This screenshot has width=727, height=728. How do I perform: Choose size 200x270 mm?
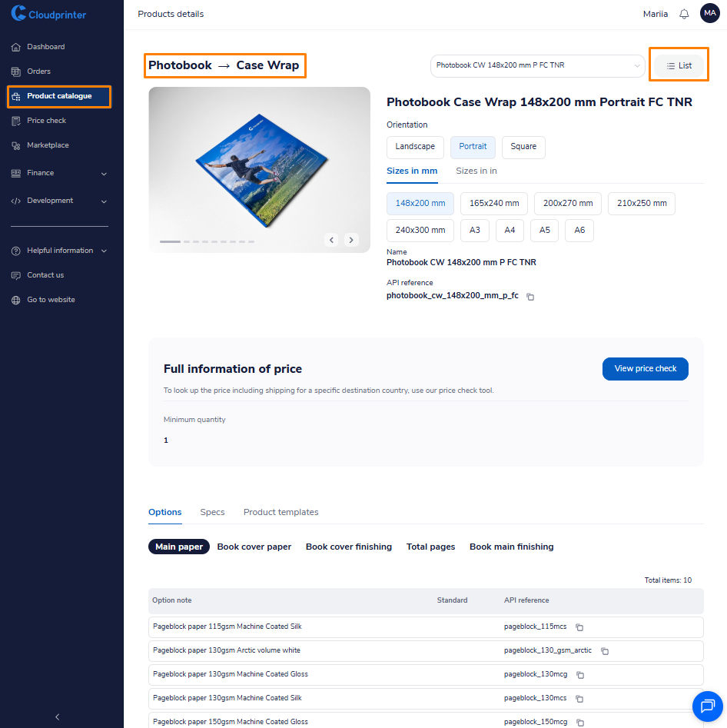[x=568, y=204]
